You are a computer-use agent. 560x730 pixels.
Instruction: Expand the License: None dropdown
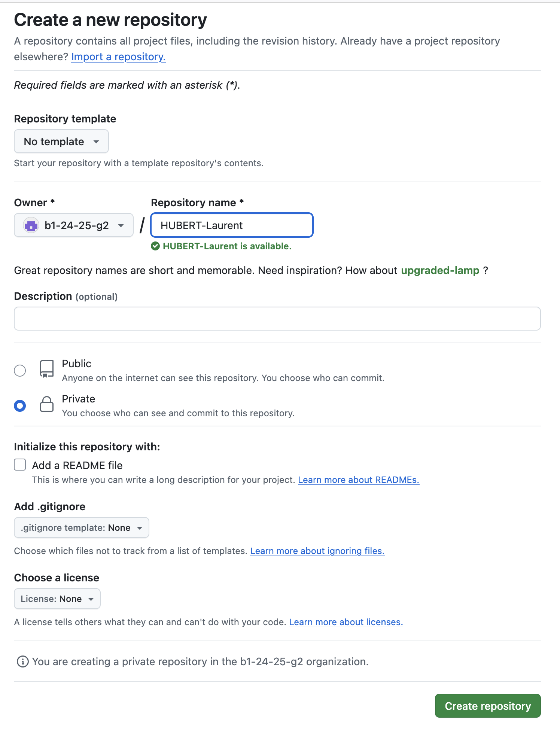pos(57,599)
